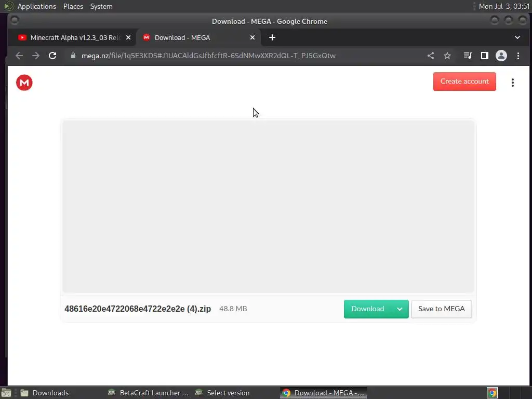Open the Applications menu
This screenshot has width=532, height=399.
tap(37, 6)
